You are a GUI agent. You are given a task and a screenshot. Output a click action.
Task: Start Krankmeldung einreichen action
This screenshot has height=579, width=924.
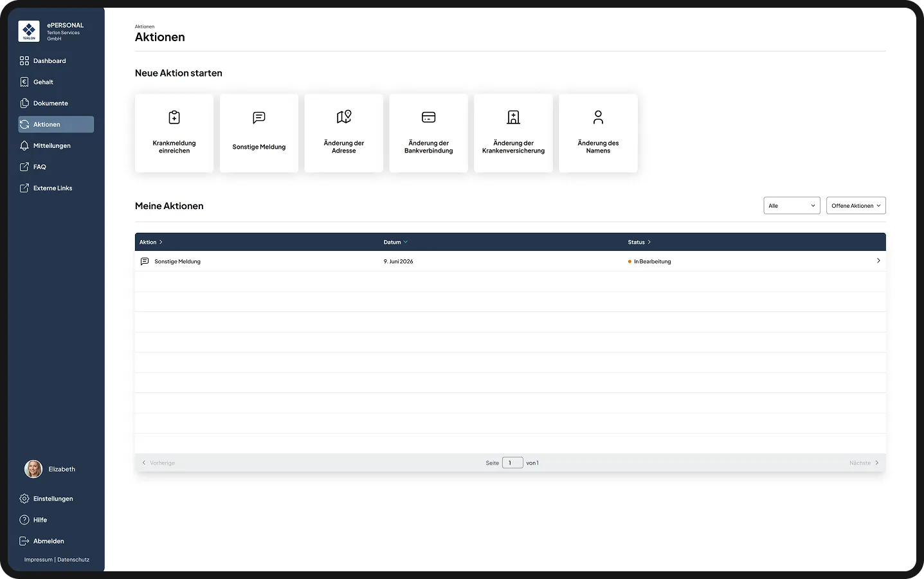(x=174, y=133)
